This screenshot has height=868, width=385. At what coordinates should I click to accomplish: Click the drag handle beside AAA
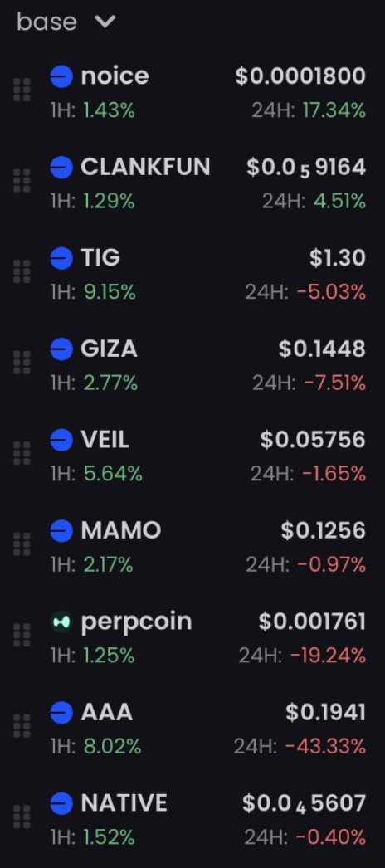pyautogui.click(x=22, y=726)
